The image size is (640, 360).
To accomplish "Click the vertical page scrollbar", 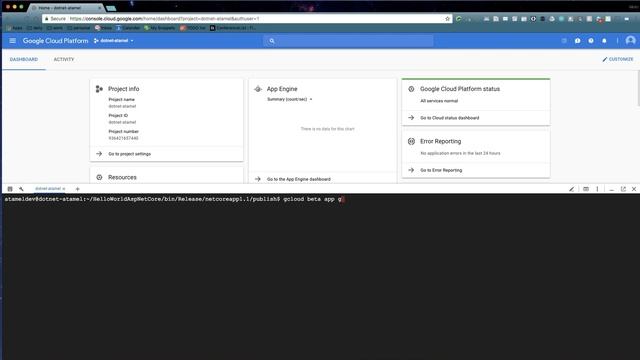I will click(x=638, y=89).
